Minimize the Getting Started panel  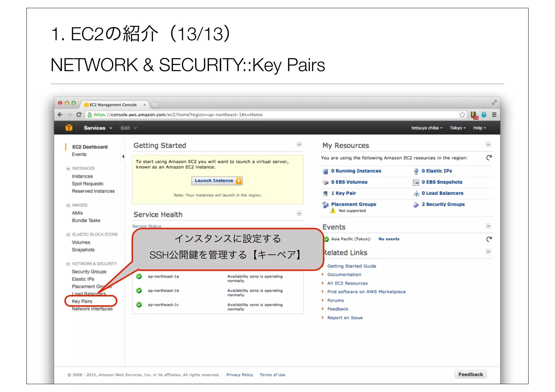point(299,144)
